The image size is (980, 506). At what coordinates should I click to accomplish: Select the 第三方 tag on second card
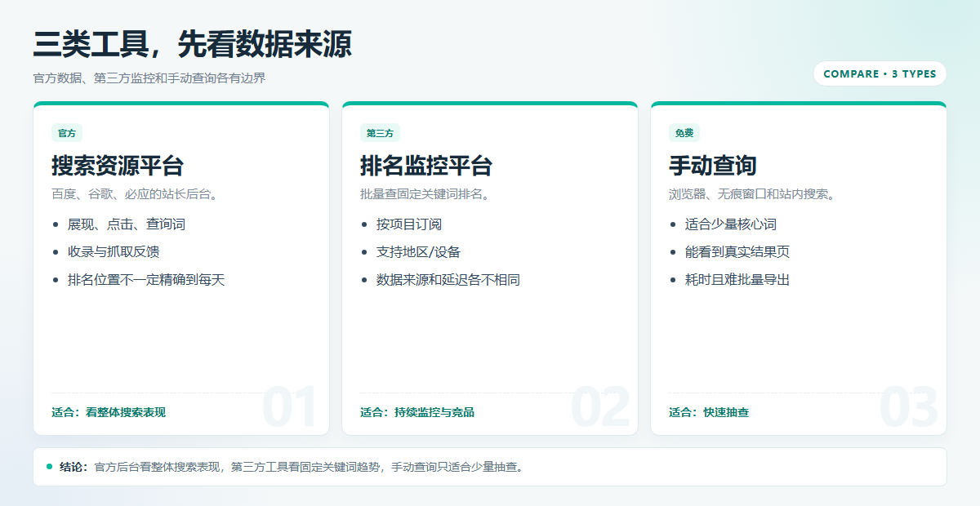tap(380, 133)
